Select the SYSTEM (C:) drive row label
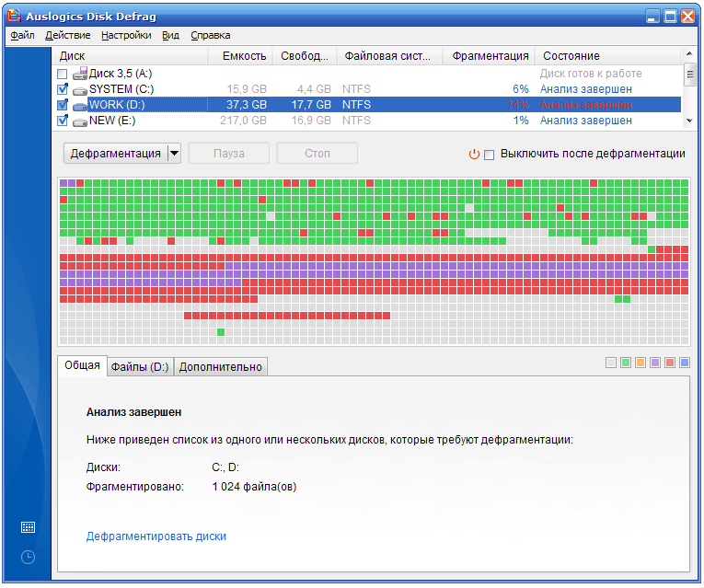Screen dimensions: 704x588 click(121, 89)
